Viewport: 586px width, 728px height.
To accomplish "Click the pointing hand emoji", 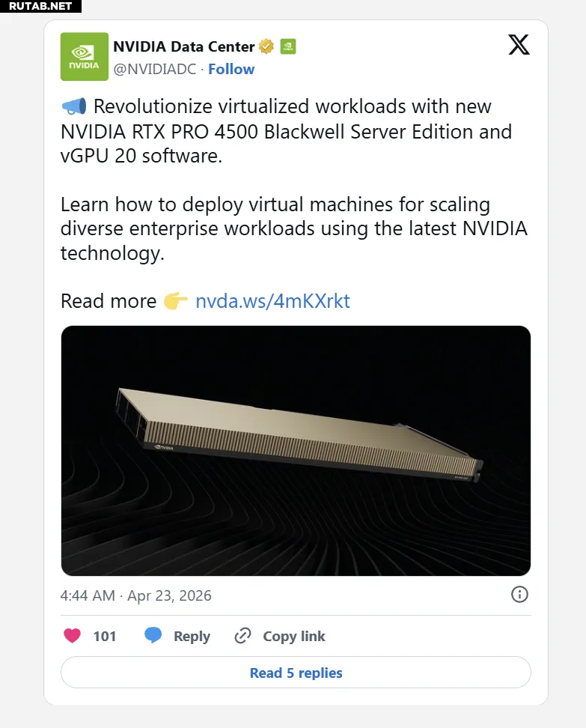I will coord(175,301).
